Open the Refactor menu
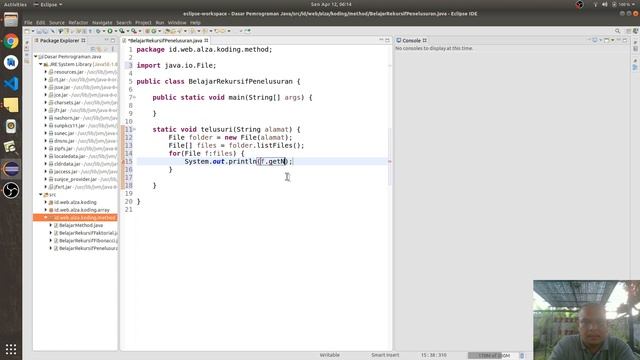Image resolution: width=640 pixels, height=360 pixels. pyautogui.click(x=78, y=22)
